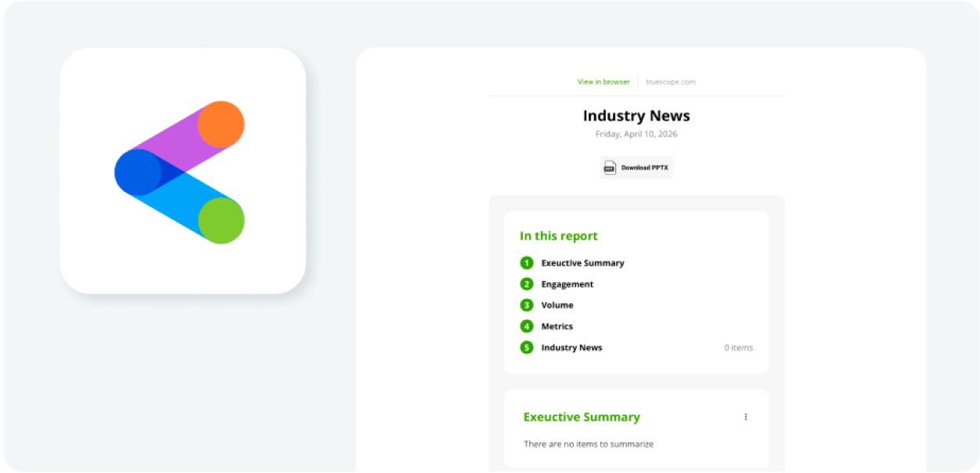The width and height of the screenshot is (980, 473).
Task: Click the green number 3 badge
Action: pos(527,305)
